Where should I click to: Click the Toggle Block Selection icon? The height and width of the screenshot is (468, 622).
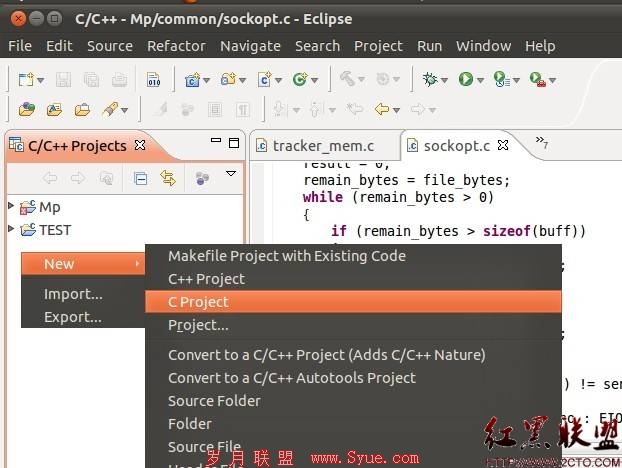(215, 109)
